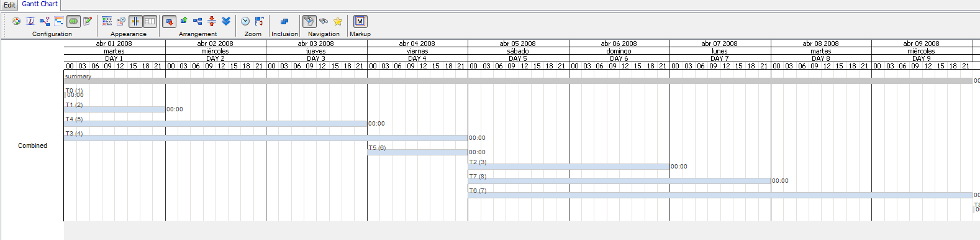Select the gray summary bar
The image size is (980, 240).
[x=518, y=81]
